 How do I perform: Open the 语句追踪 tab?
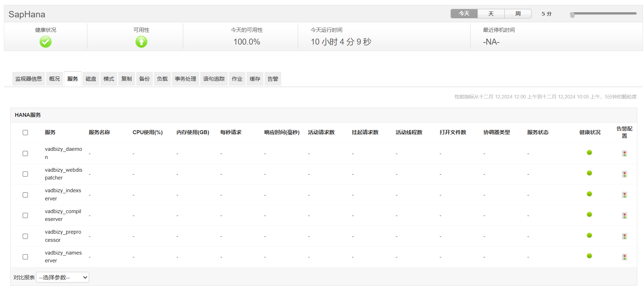(x=214, y=79)
